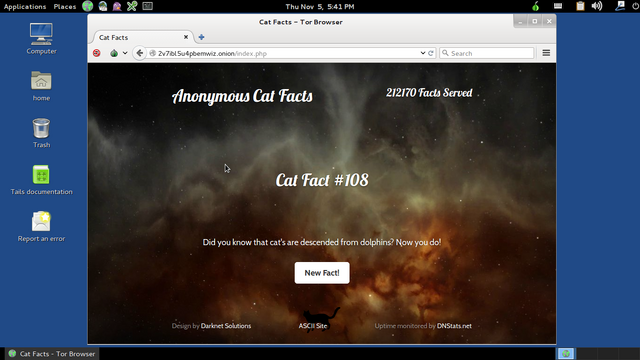Focus the Search input field

point(487,53)
